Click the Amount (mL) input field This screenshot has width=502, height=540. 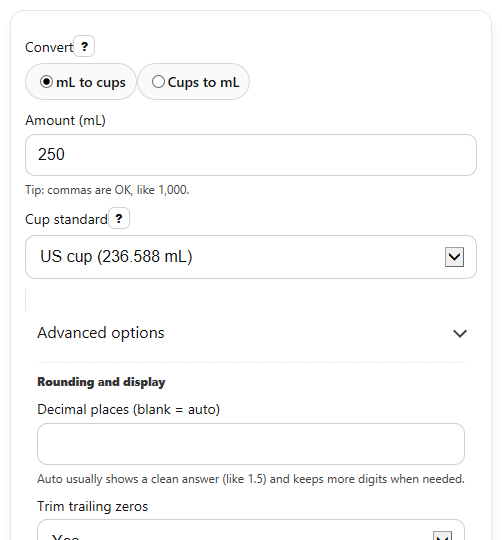[251, 155]
